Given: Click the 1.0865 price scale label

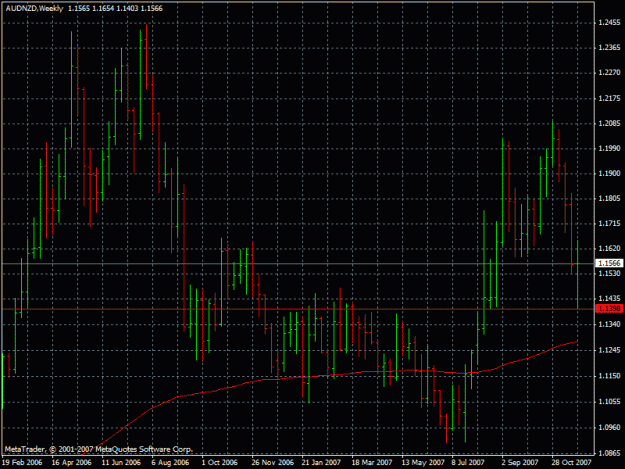Looking at the screenshot, I should tap(609, 453).
